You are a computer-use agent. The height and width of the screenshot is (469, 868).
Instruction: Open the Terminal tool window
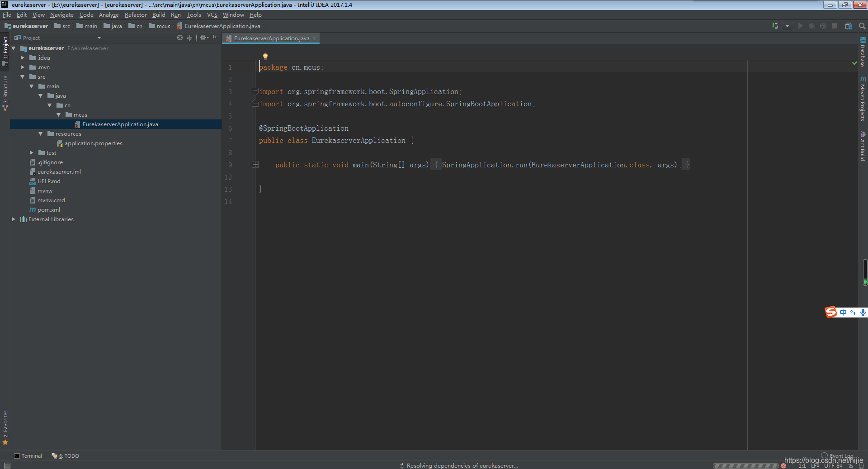click(28, 456)
